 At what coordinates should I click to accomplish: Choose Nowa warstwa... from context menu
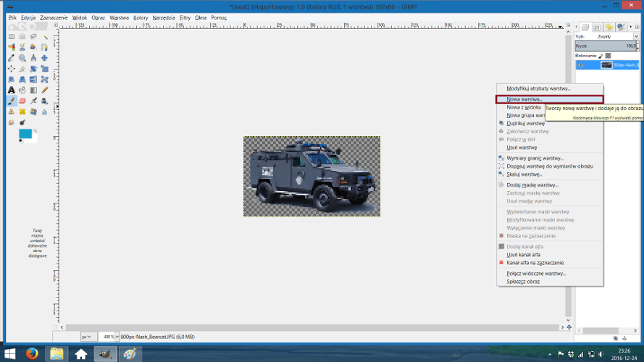coord(550,99)
